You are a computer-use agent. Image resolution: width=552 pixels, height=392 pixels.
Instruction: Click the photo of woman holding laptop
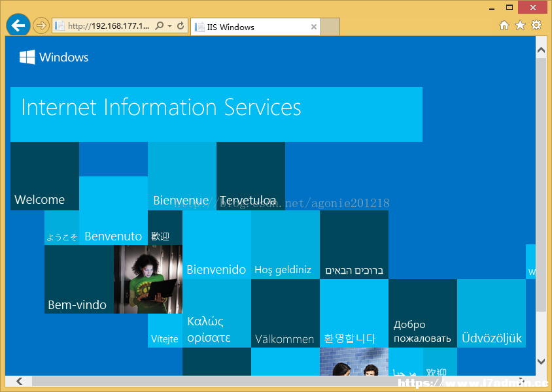(148, 279)
